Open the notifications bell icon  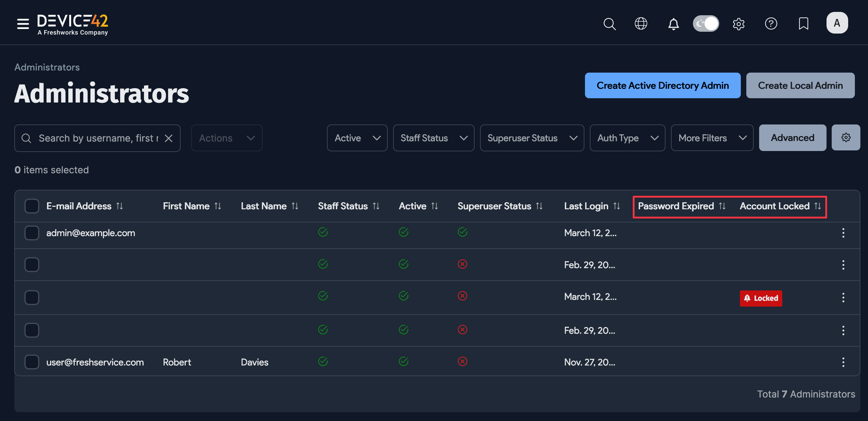tap(673, 23)
